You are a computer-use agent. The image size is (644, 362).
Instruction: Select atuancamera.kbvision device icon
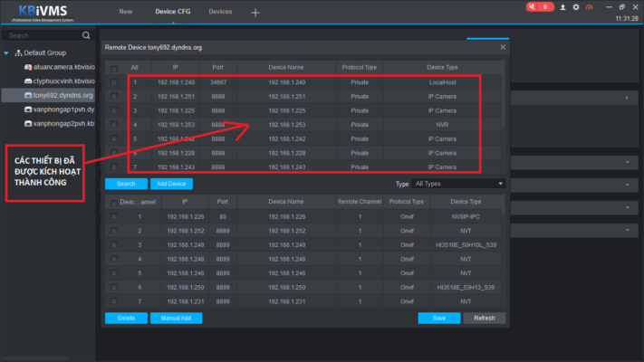coord(28,67)
